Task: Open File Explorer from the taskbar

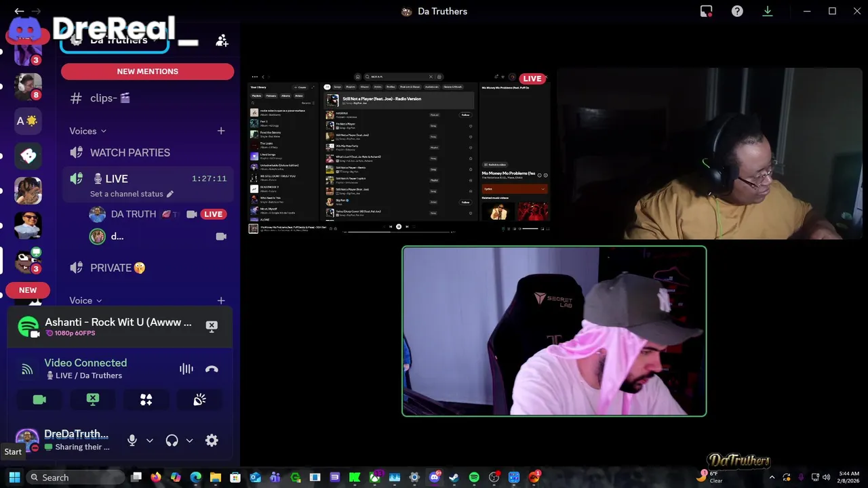Action: coord(216,477)
